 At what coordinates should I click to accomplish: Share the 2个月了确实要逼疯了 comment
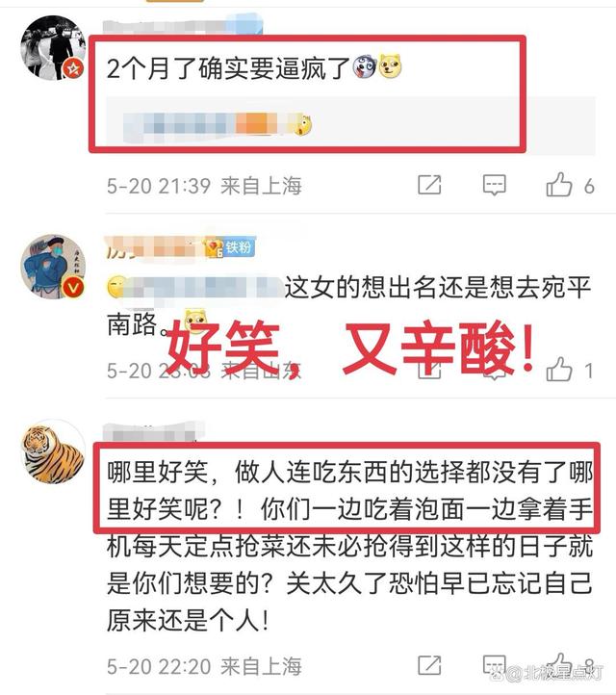(429, 185)
